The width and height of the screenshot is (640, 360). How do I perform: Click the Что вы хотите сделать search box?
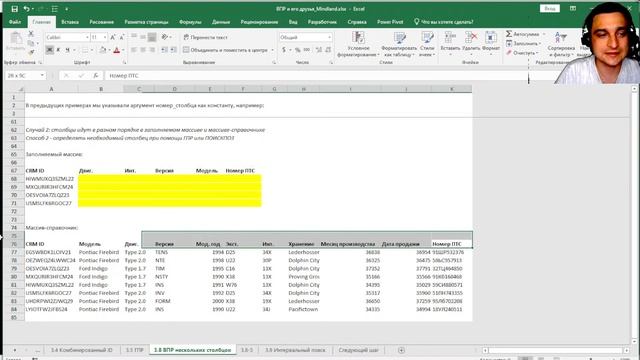[444, 22]
